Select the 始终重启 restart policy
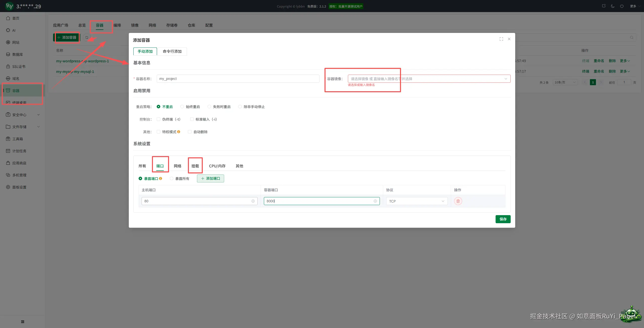This screenshot has height=328, width=644. pos(190,107)
